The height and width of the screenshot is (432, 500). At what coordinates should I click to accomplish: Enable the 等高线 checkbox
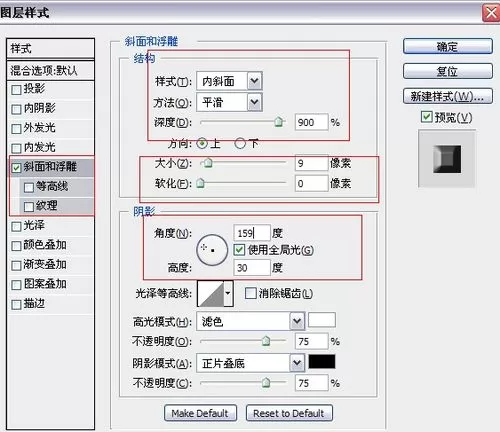(x=29, y=188)
